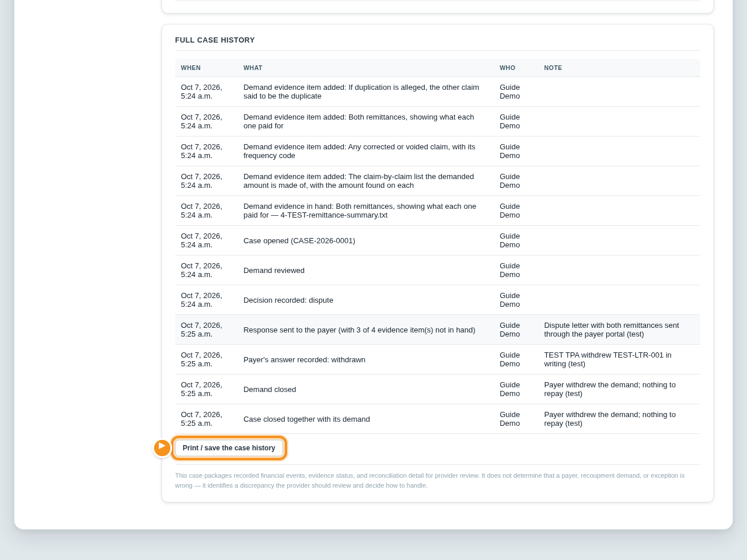Click the NOTE column header
The width and height of the screenshot is (747, 560).
click(x=553, y=68)
